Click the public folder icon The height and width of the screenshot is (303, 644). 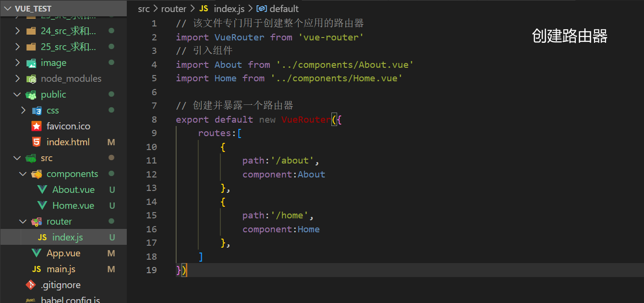(x=31, y=95)
